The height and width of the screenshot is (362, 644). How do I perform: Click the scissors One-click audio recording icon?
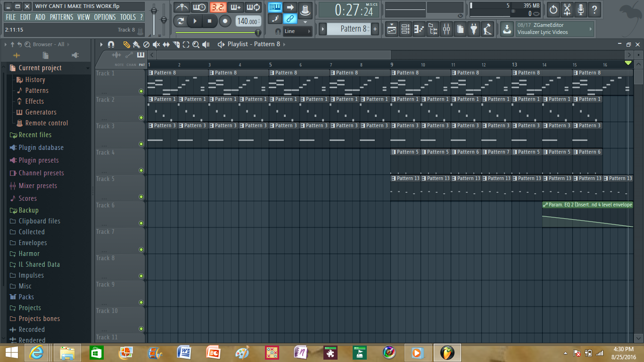567,9
